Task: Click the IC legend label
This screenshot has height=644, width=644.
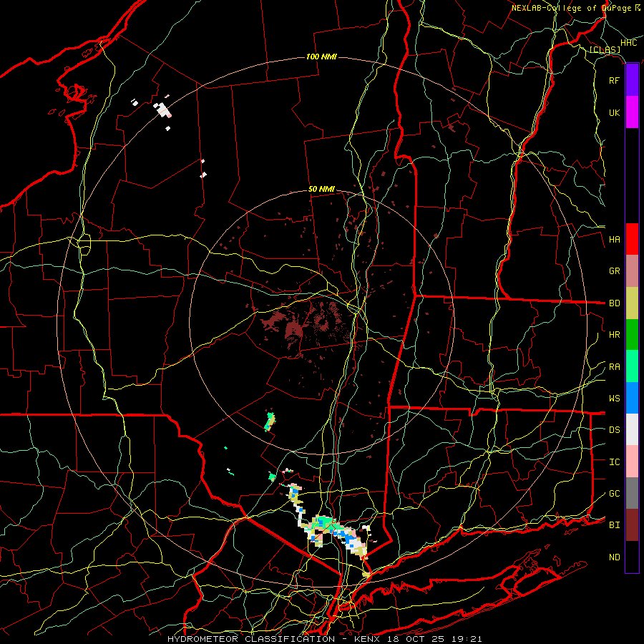Action: click(x=614, y=462)
